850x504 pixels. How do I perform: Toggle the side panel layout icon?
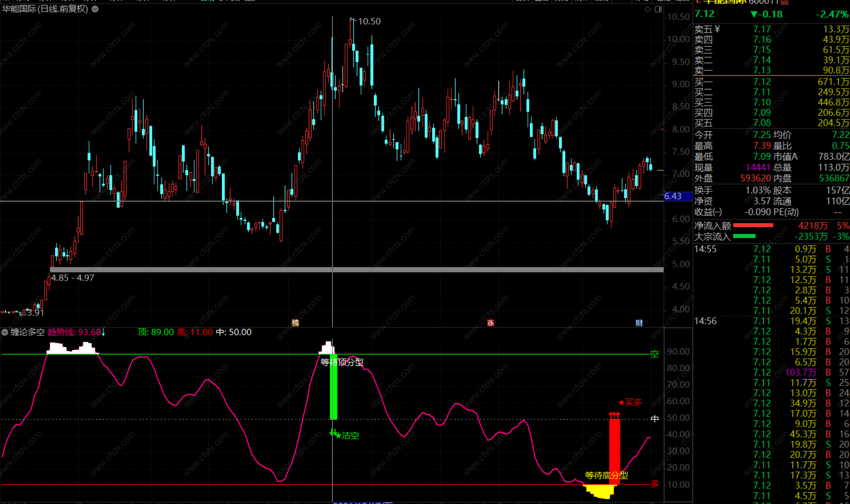tap(658, 9)
